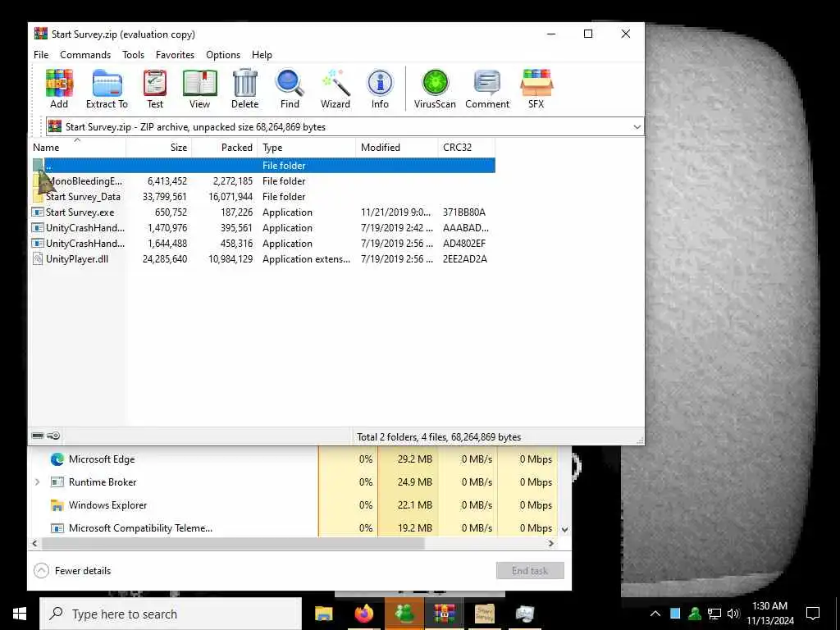The height and width of the screenshot is (630, 840).
Task: Open the Commands menu
Action: pos(85,55)
